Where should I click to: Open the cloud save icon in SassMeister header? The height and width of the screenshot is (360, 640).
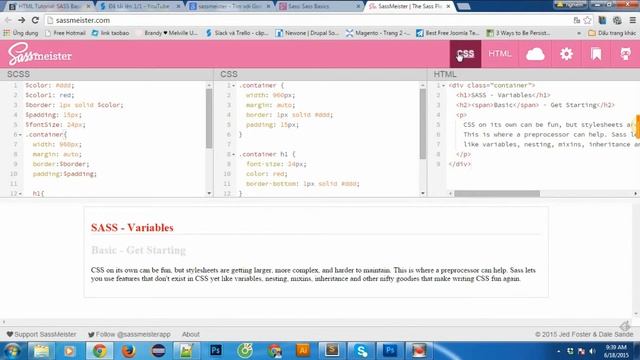[x=535, y=54]
